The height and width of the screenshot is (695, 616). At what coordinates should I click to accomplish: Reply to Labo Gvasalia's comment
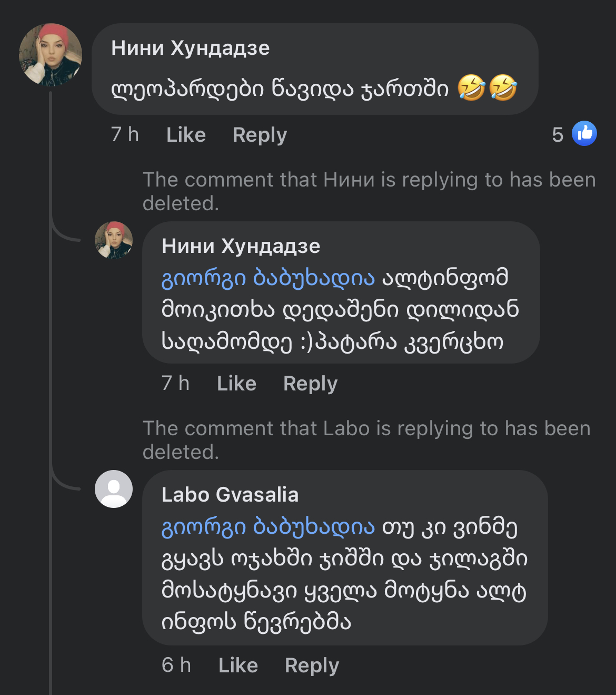pyautogui.click(x=312, y=665)
